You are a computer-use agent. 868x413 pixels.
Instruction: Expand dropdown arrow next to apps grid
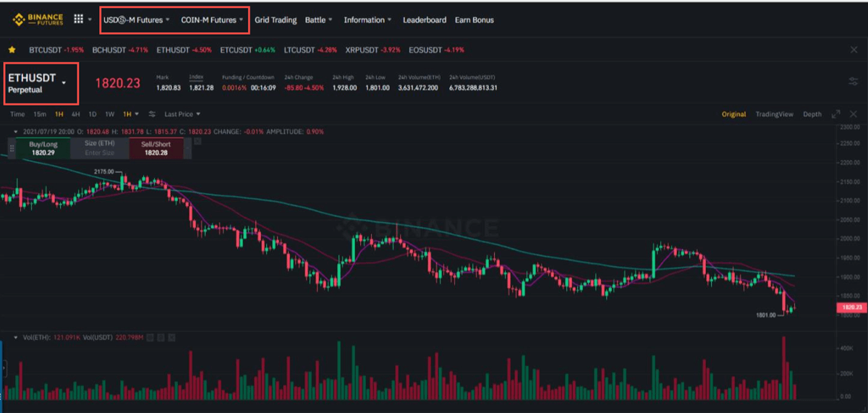pyautogui.click(x=90, y=20)
